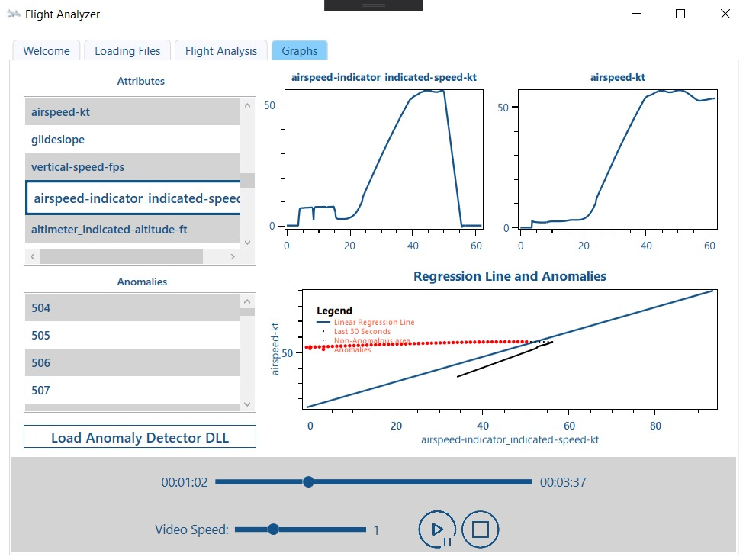
Task: Click the Flight Analyzer airplane app icon
Action: 14,14
